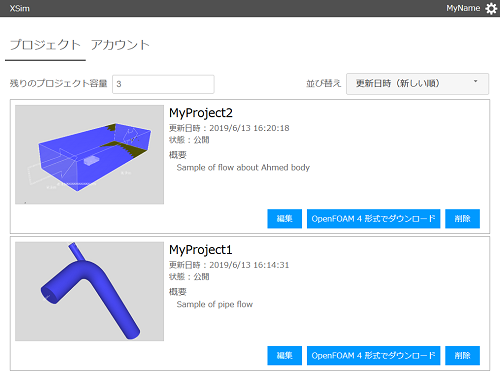Click the 概要 heading under MyProject2
The width and height of the screenshot is (500, 384).
click(178, 155)
